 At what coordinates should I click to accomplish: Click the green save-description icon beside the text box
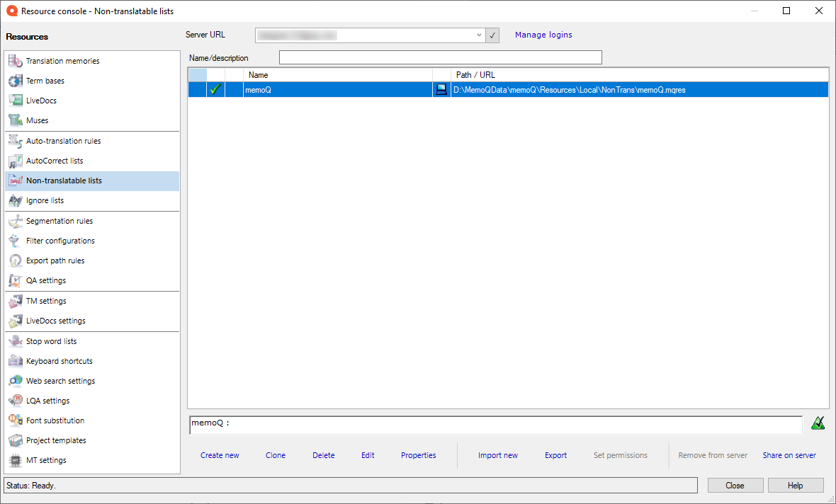click(x=818, y=423)
